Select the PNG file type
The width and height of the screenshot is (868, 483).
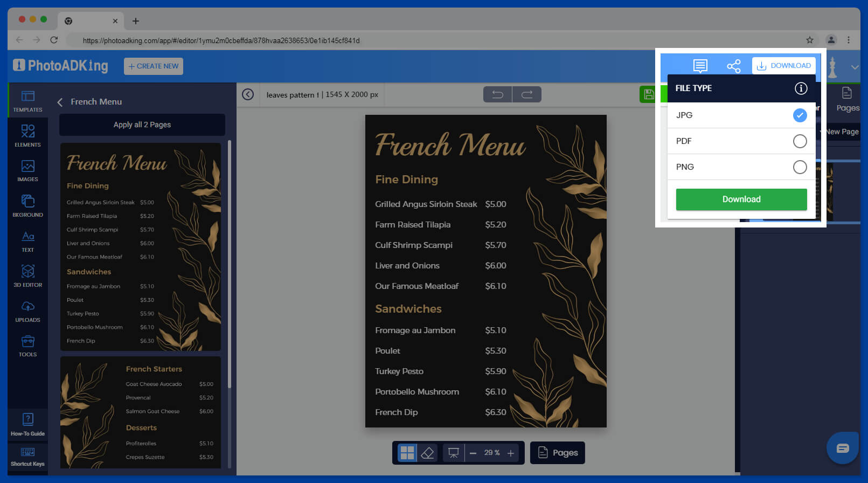pyautogui.click(x=741, y=167)
